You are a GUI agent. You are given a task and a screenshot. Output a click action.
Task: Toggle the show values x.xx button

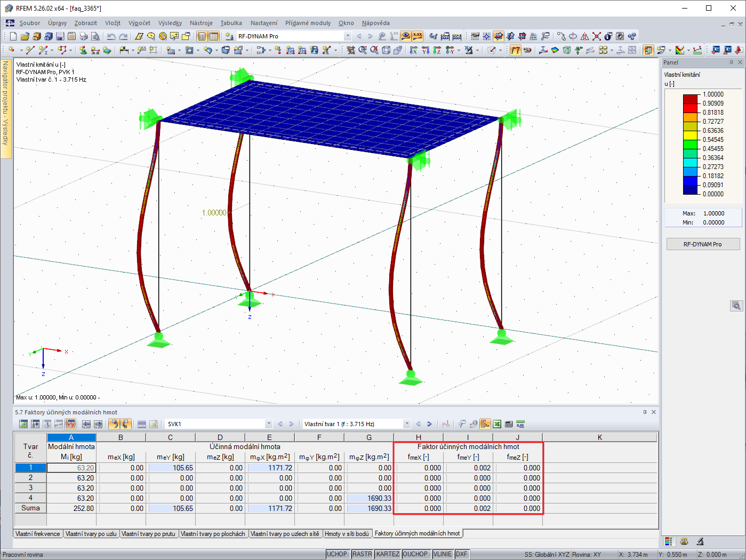click(x=418, y=36)
